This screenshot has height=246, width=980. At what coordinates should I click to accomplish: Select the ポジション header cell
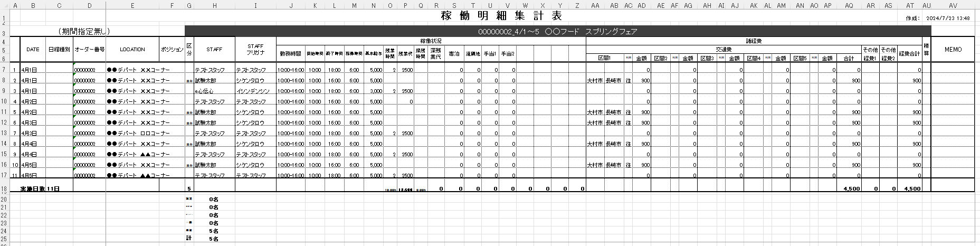(172, 50)
